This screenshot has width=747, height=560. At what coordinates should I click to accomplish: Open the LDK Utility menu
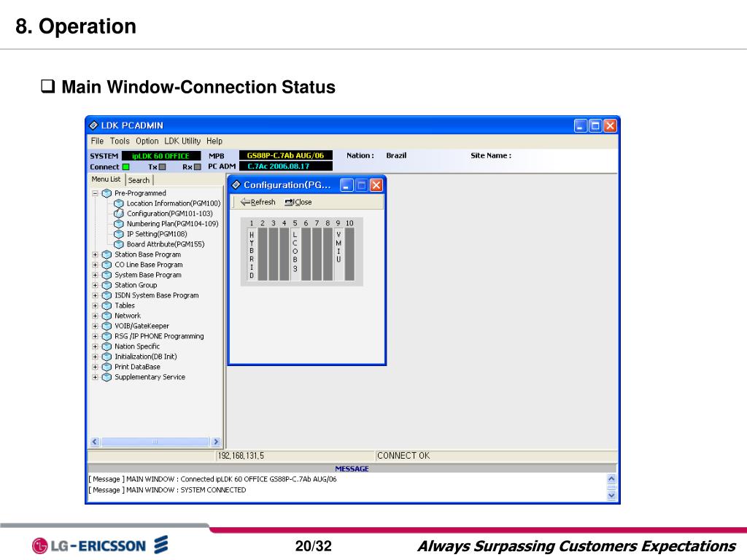182,141
